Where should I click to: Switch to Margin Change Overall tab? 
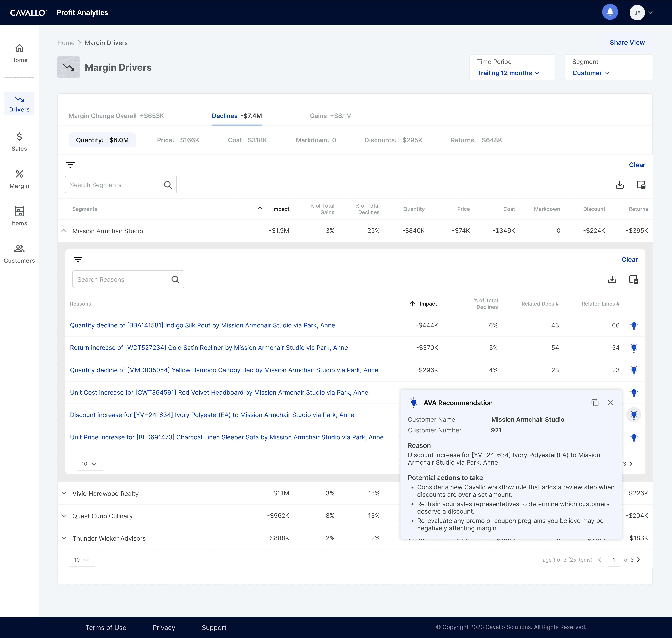pos(116,116)
